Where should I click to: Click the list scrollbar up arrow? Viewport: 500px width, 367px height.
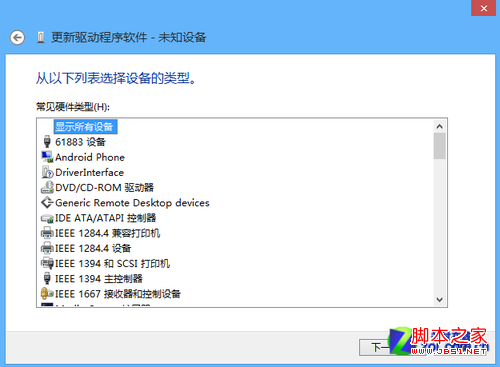coord(440,126)
